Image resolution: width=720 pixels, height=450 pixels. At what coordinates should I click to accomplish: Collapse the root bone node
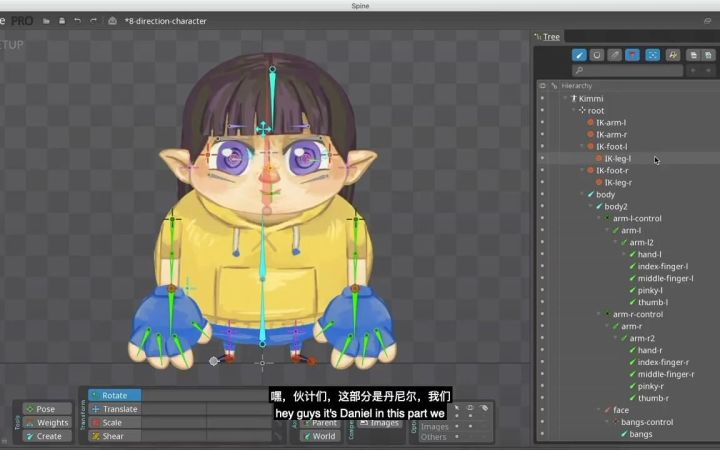click(574, 110)
